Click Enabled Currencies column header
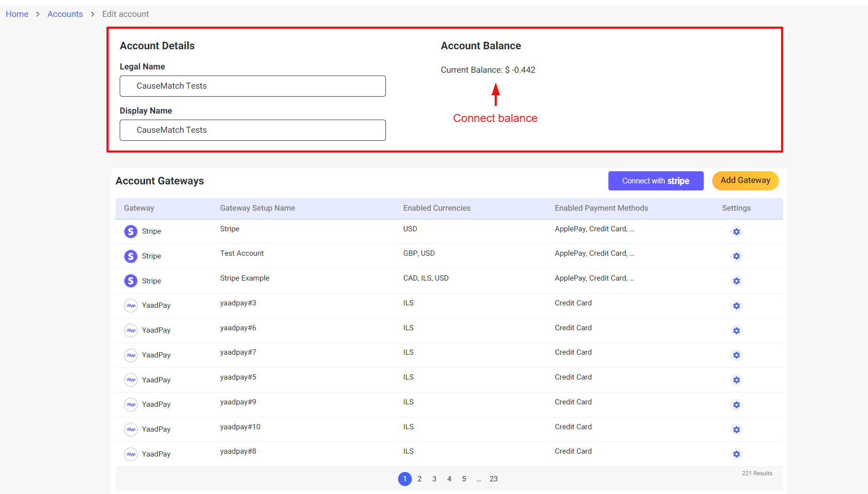This screenshot has height=494, width=868. tap(437, 208)
